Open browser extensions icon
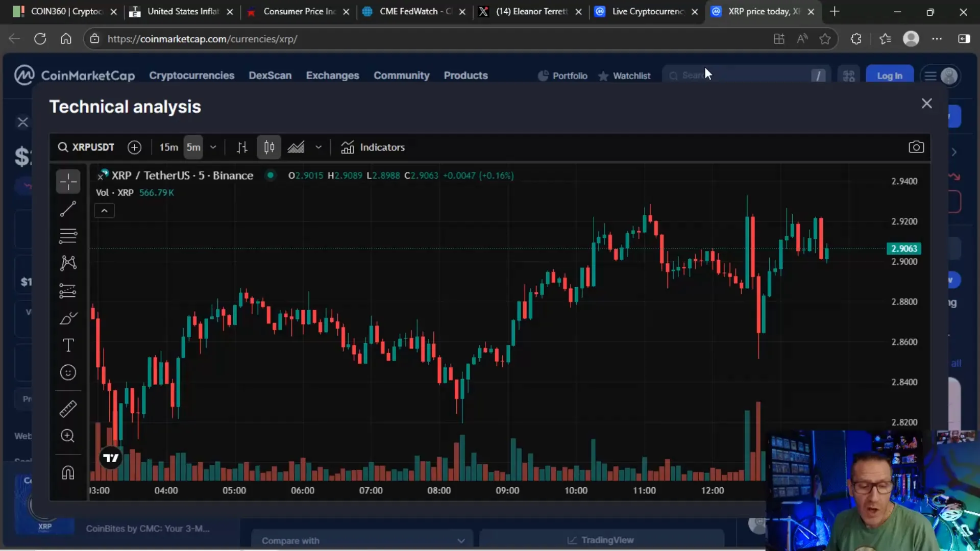This screenshot has width=980, height=551. [856, 39]
